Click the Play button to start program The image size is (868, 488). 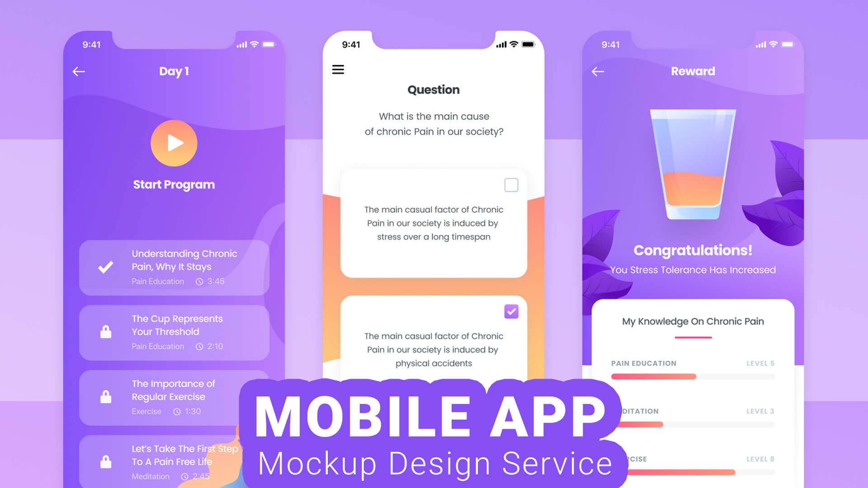pyautogui.click(x=173, y=143)
